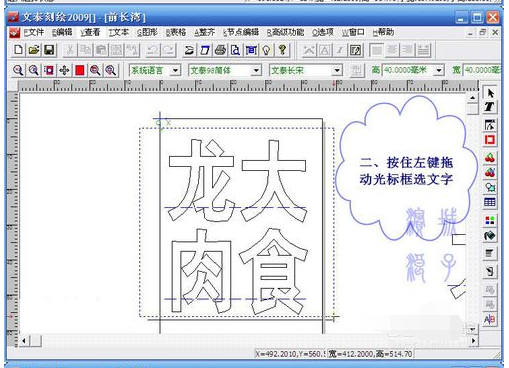The image size is (509, 368).
Task: Select the red rectangle frame tool
Action: (x=490, y=140)
